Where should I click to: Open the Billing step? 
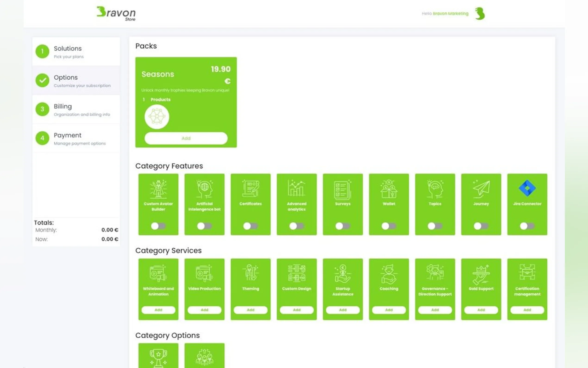click(76, 110)
